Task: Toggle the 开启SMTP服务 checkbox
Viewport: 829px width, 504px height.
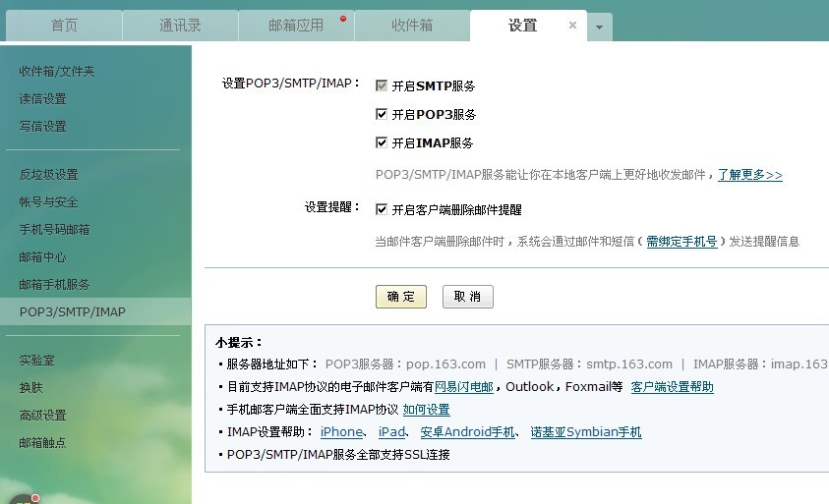Action: click(x=382, y=85)
